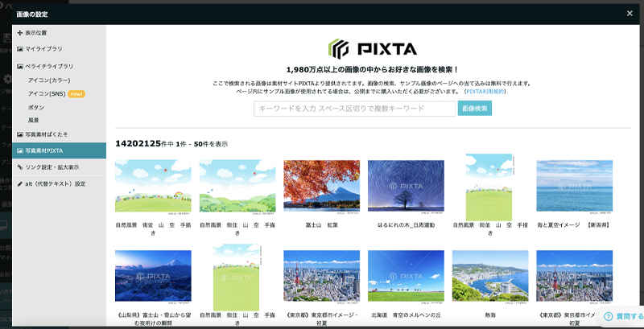644x329 pixels.
Task: Close the 画像の設定 dialog
Action: tap(630, 13)
